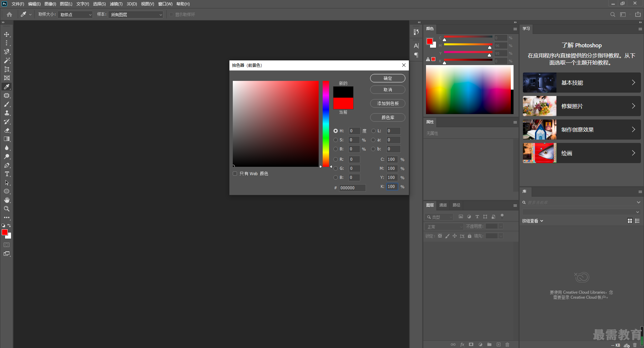Viewport: 644px width, 348px height.
Task: Swap foreground and background colors
Action: [x=9, y=226]
